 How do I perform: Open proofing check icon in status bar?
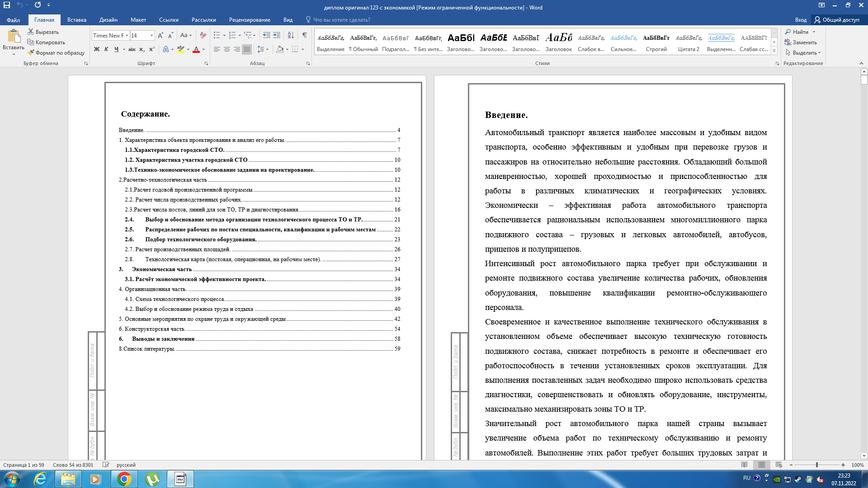(106, 465)
